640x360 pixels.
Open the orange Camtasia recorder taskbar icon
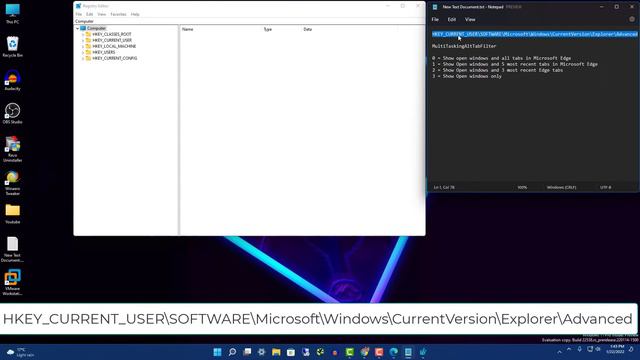click(379, 352)
